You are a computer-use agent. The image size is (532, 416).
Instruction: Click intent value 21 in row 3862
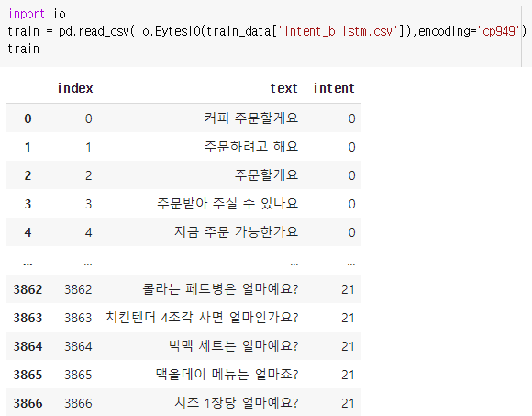click(349, 289)
